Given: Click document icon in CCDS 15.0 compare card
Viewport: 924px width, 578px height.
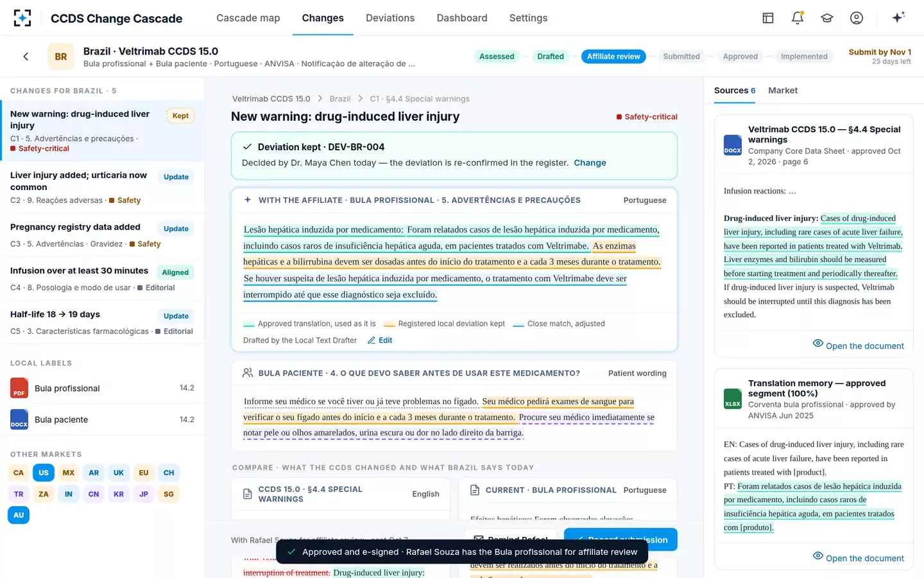Looking at the screenshot, I should (x=248, y=494).
